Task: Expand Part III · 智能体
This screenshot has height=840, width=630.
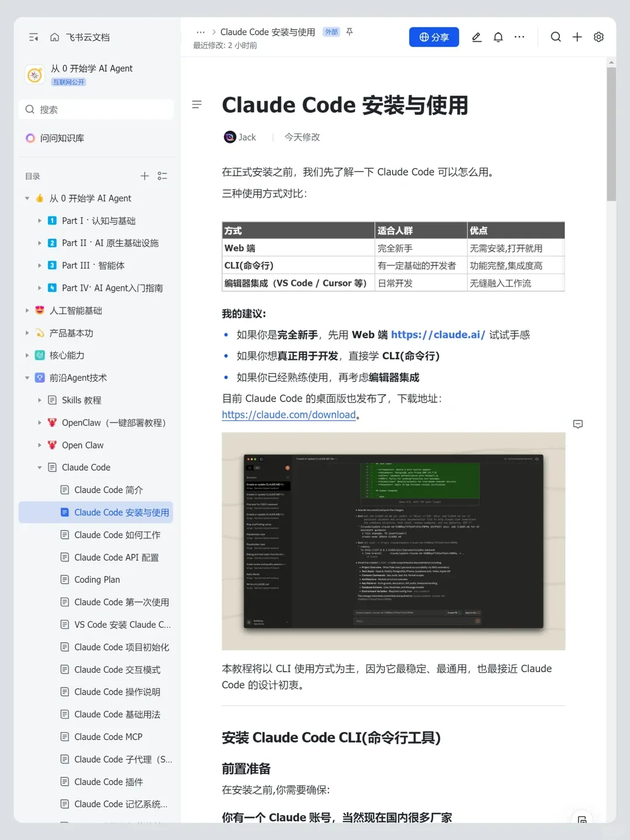Action: tap(40, 265)
